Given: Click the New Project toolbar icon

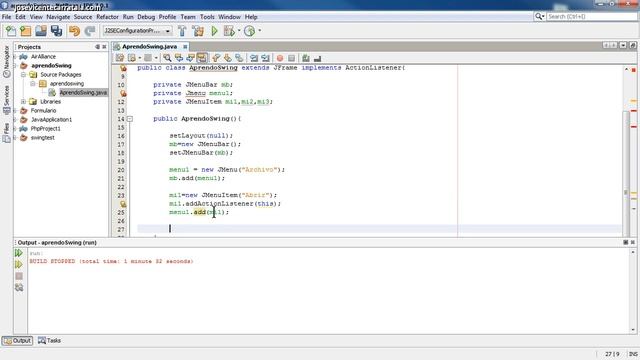Looking at the screenshot, I should point(26,31).
